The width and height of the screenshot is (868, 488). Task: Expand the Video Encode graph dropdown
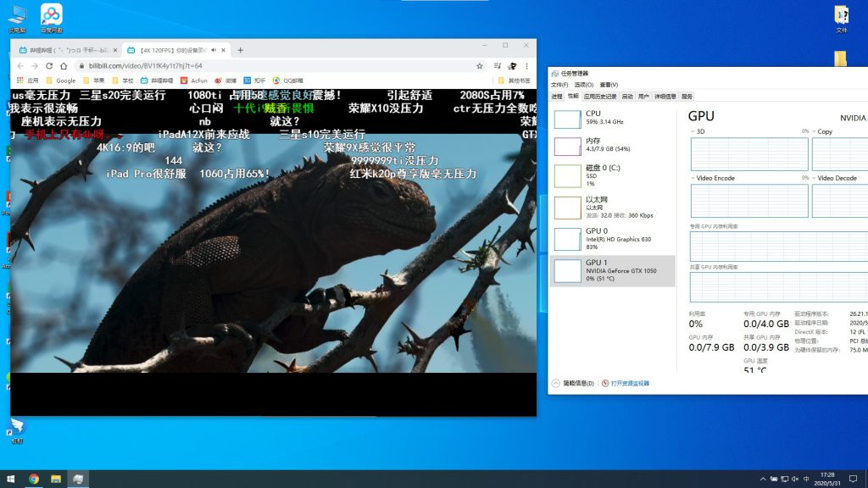pos(693,178)
